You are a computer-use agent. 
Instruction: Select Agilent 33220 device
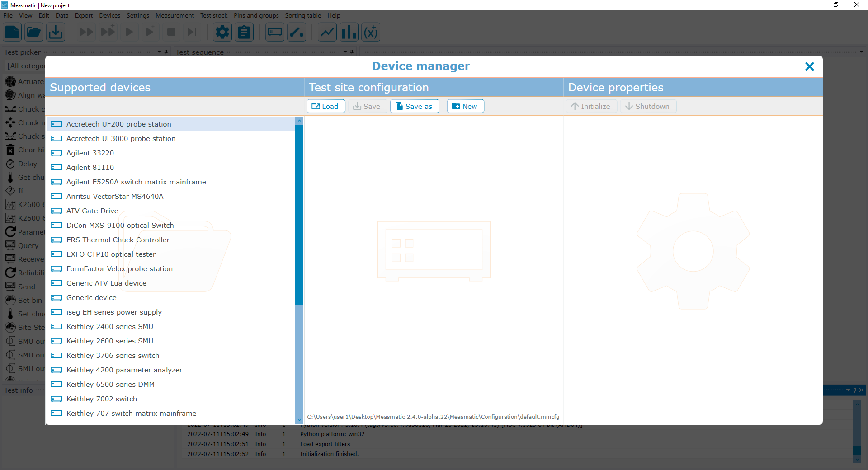(x=170, y=153)
